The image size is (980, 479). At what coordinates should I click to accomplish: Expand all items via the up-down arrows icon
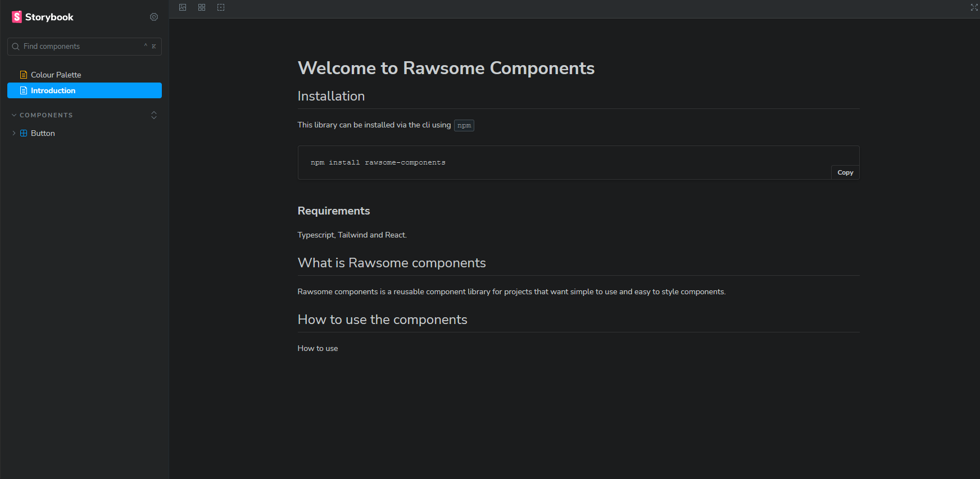tap(154, 115)
